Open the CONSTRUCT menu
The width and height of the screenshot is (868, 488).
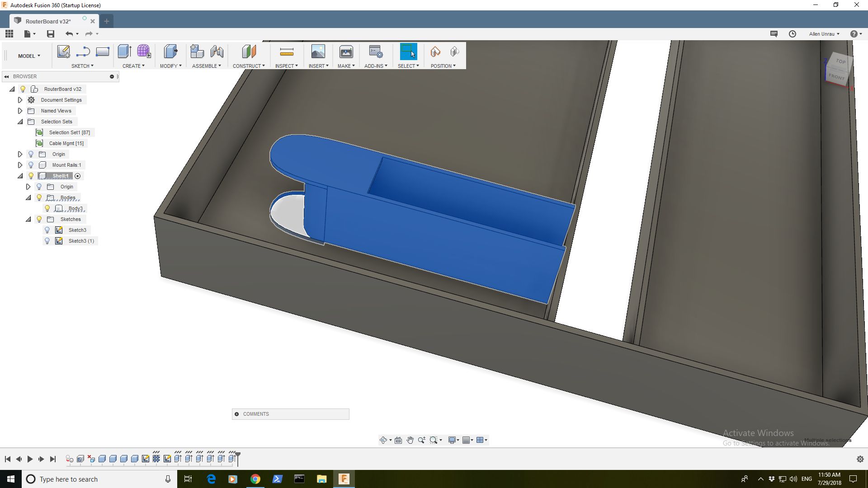249,66
